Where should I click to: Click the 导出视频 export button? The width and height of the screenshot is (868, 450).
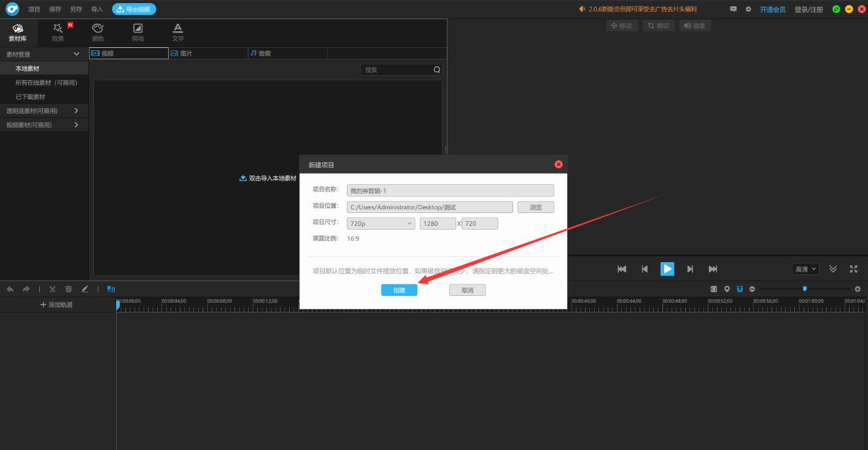[x=134, y=9]
